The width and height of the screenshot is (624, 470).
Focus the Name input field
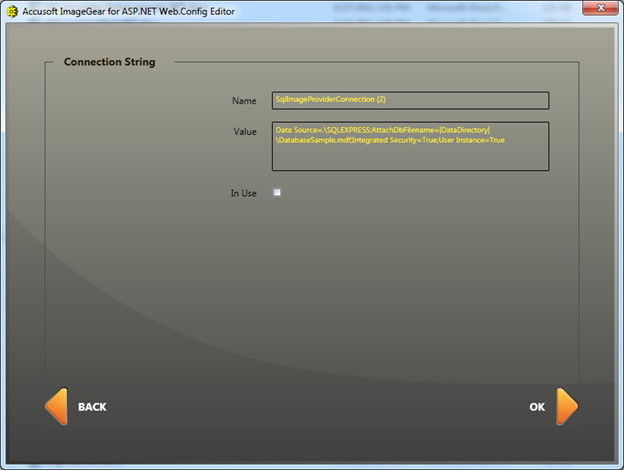pos(410,100)
